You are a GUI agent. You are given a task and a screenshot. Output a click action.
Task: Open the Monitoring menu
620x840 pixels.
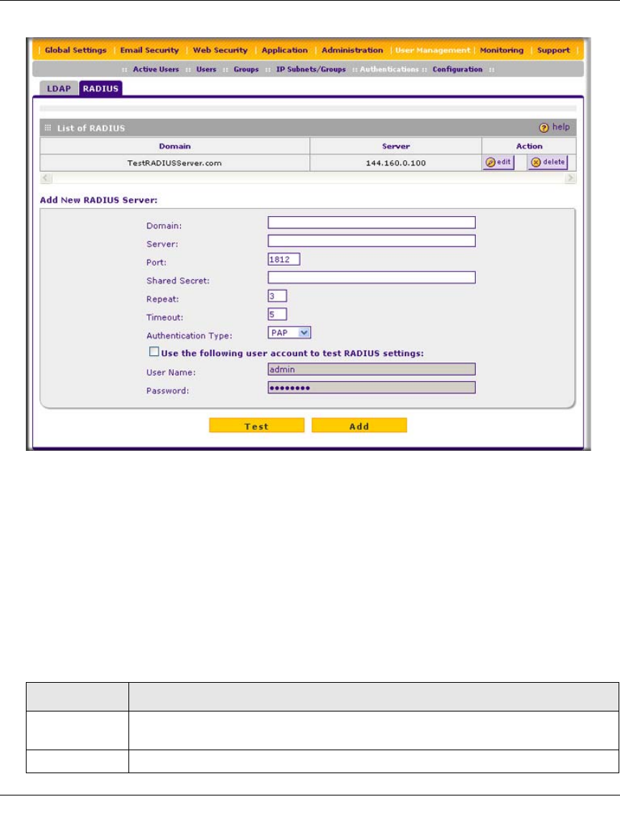[502, 50]
